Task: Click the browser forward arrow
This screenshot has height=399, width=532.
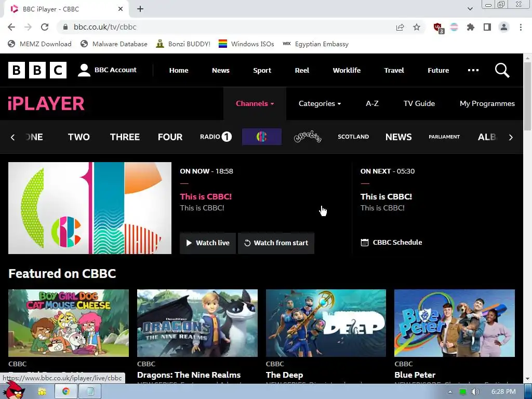Action: click(28, 27)
